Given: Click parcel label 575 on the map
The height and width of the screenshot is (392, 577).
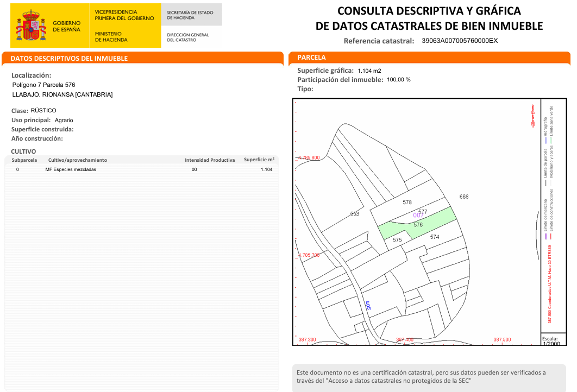Looking at the screenshot, I should coord(397,239).
